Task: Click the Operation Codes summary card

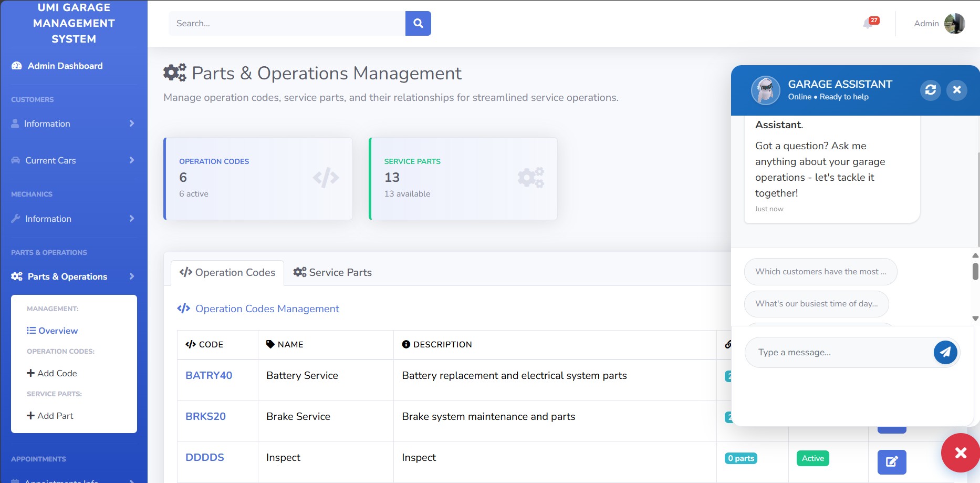Action: [x=258, y=179]
